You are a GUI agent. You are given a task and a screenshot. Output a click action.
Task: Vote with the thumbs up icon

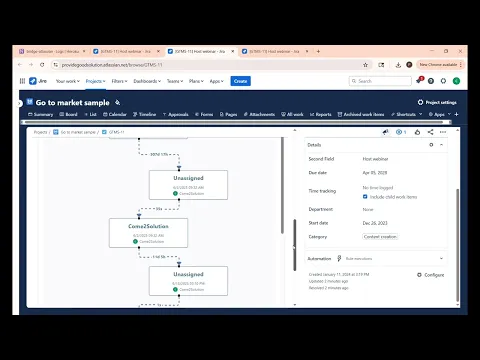[x=417, y=132]
